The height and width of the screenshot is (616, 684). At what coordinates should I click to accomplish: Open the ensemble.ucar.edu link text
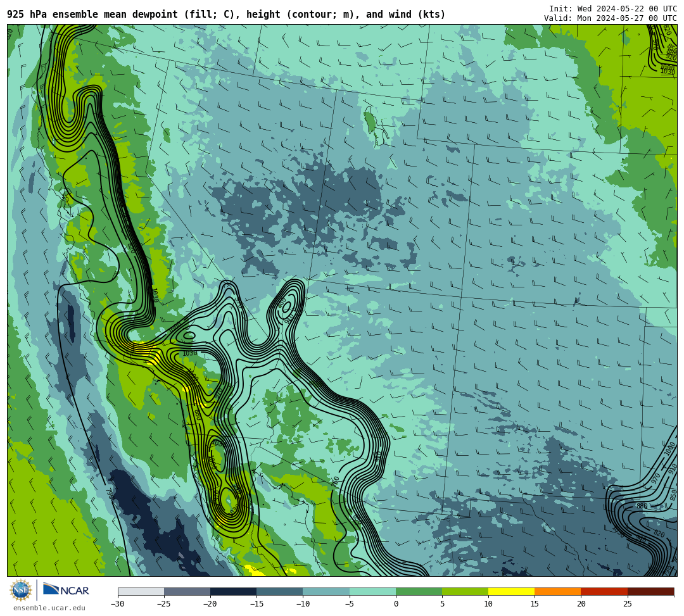coord(49,608)
